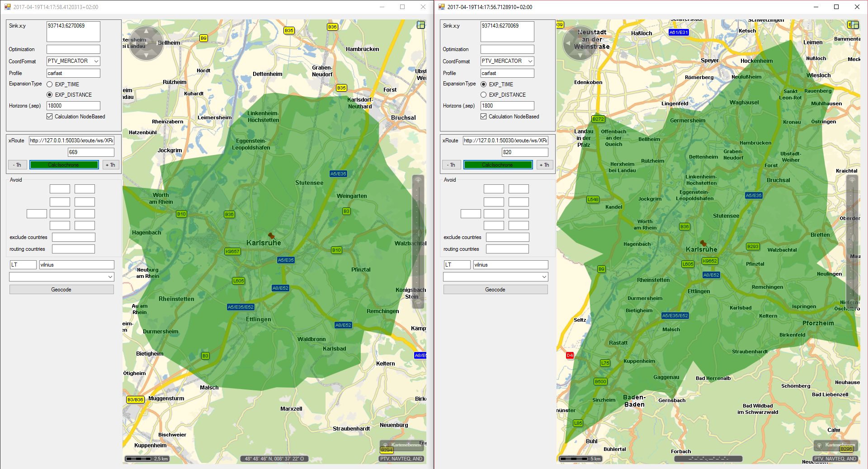Zoom in using left map plus icon

418,180
